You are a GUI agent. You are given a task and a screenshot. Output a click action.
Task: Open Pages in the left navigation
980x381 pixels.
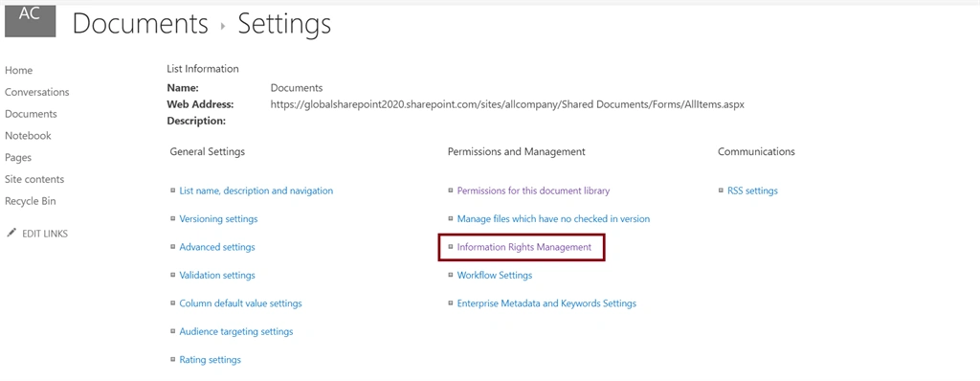18,158
